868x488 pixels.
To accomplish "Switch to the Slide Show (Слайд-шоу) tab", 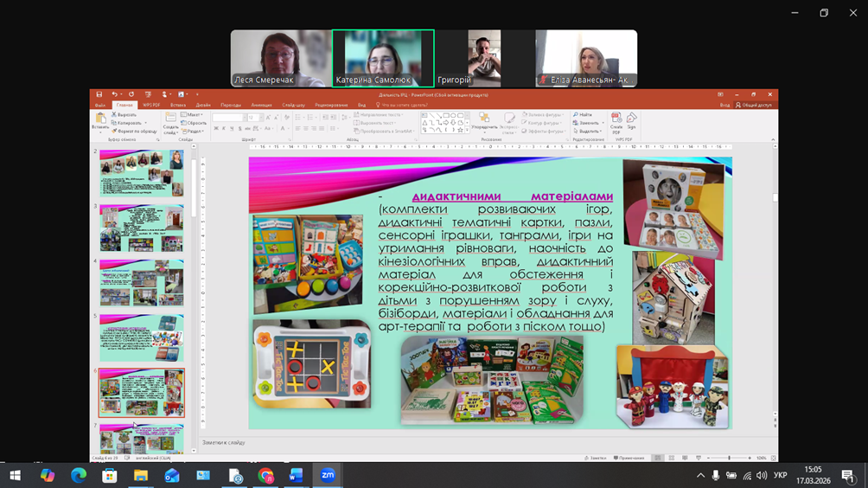I will coord(293,105).
